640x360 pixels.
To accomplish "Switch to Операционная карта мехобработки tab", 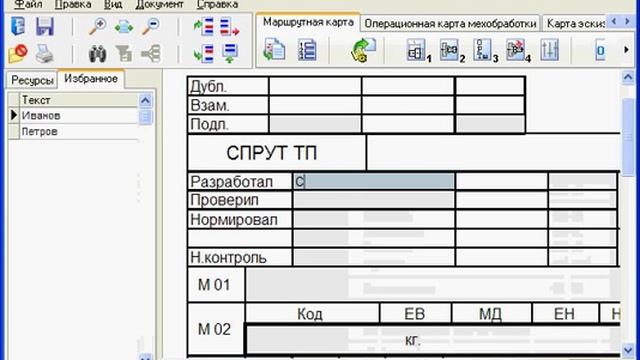I will pyautogui.click(x=450, y=24).
